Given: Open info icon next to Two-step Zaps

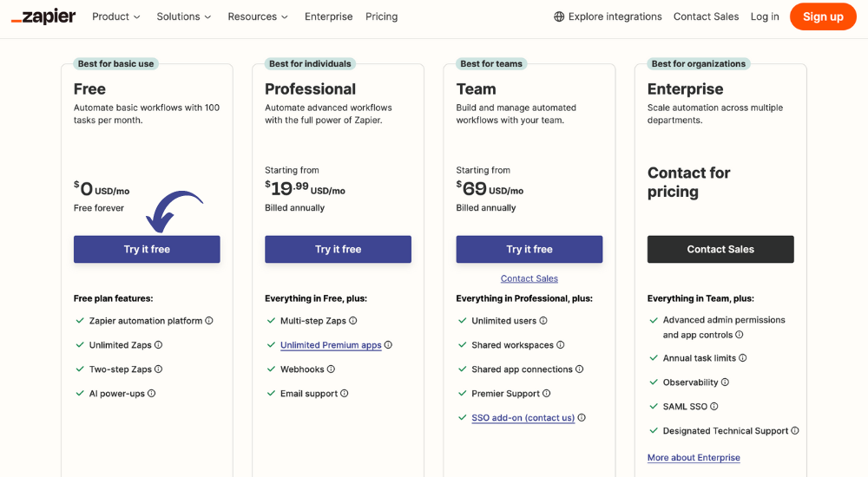Looking at the screenshot, I should tap(158, 369).
